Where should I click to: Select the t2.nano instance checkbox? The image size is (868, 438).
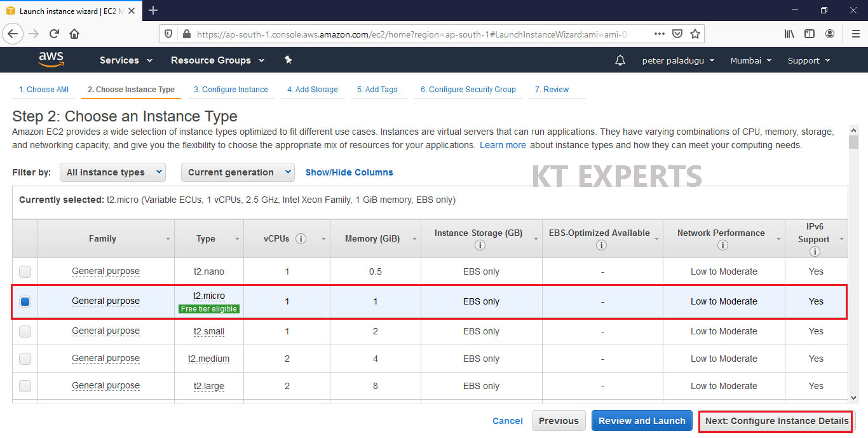click(25, 271)
